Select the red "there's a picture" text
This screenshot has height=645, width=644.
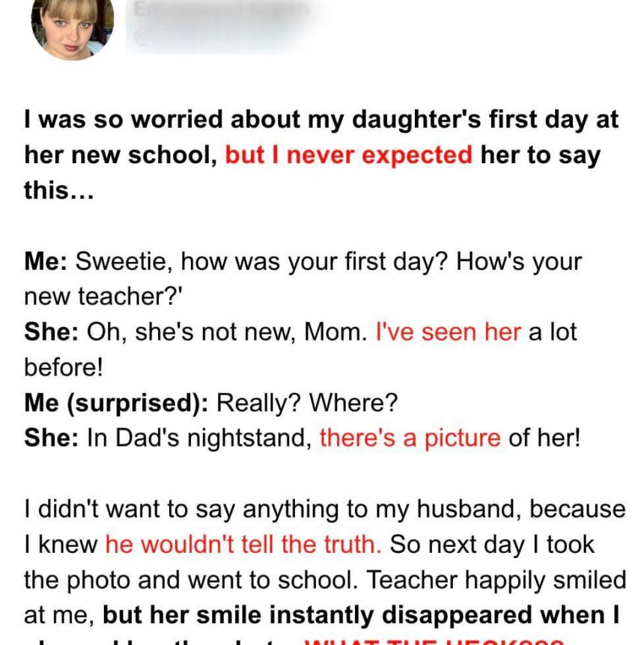(410, 438)
